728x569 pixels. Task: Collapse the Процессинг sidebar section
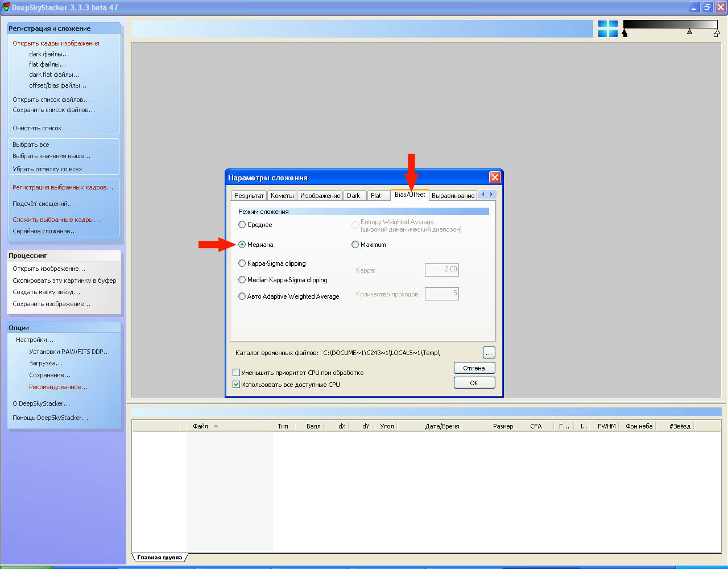coord(64,255)
